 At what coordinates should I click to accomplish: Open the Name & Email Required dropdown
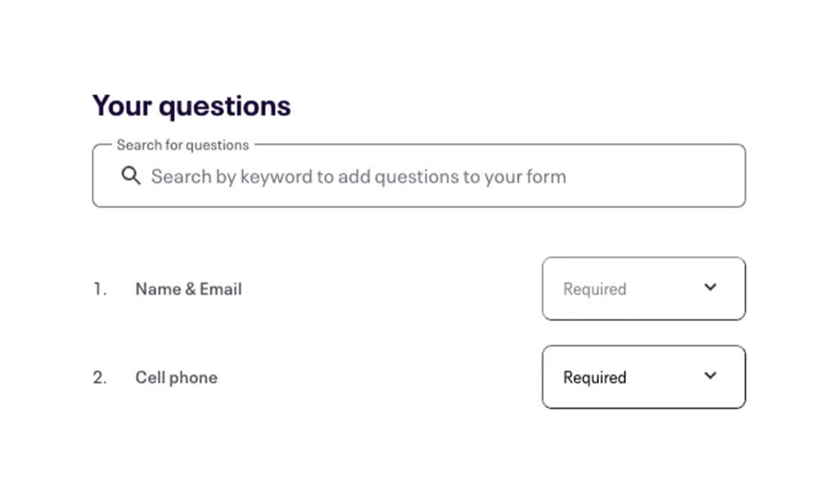[643, 289]
